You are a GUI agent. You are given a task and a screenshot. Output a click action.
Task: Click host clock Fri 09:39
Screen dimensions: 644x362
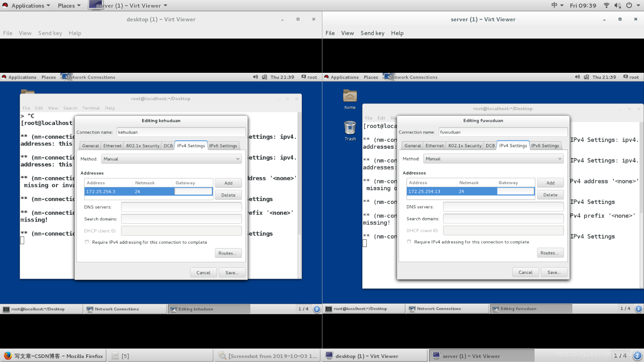click(583, 6)
